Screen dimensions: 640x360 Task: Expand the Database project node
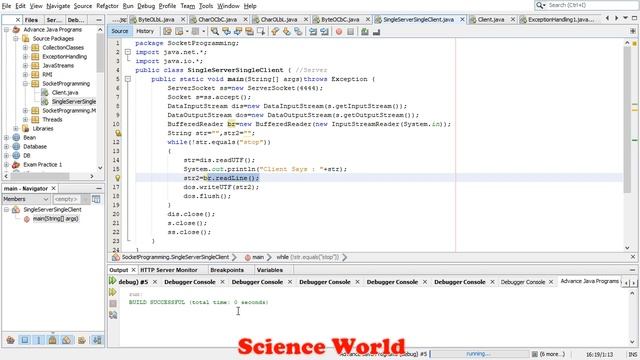tap(6, 147)
